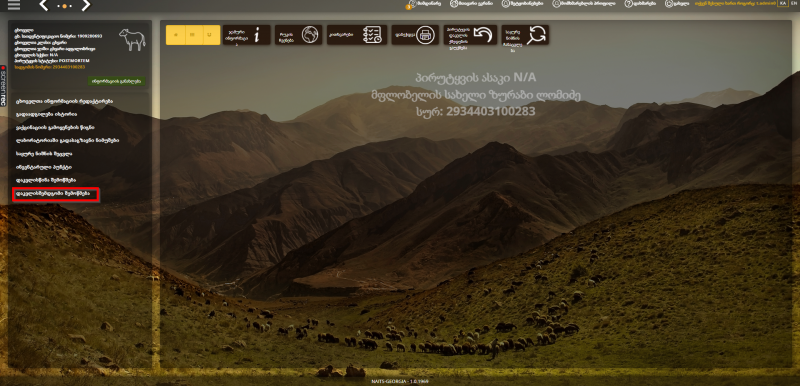Image resolution: width=800 pixels, height=386 pixels.
Task: Click the middle yellow toolbar segment
Action: click(194, 35)
